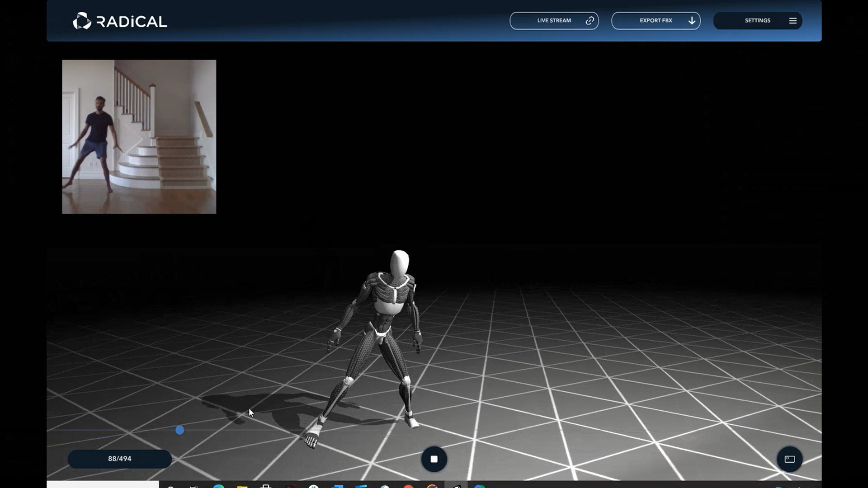
Task: Open the SETTINGS menu
Action: tap(758, 20)
